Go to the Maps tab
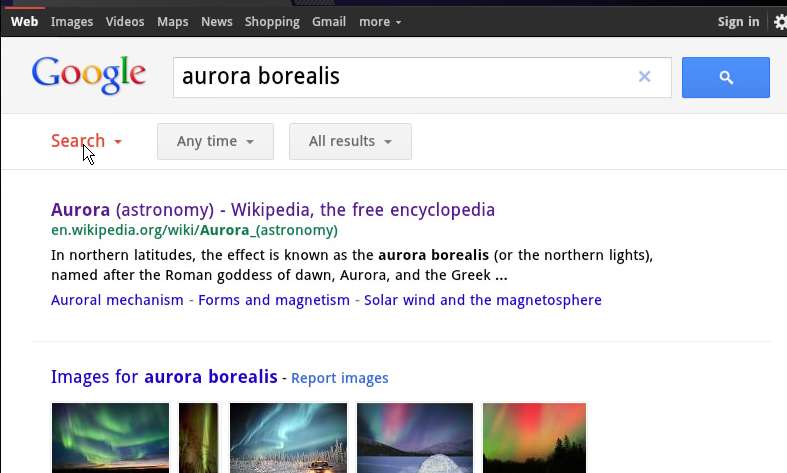 point(173,22)
